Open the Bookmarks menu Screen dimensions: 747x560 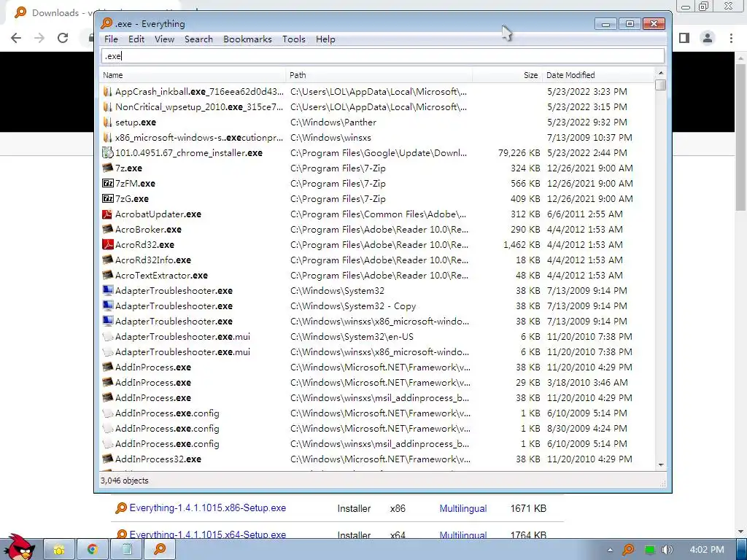point(247,39)
